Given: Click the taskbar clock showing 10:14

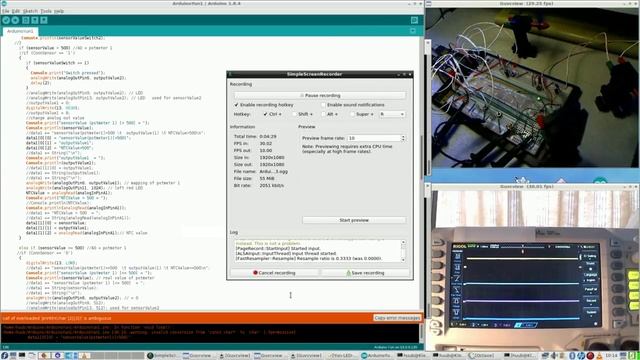Looking at the screenshot, I should 611,356.
